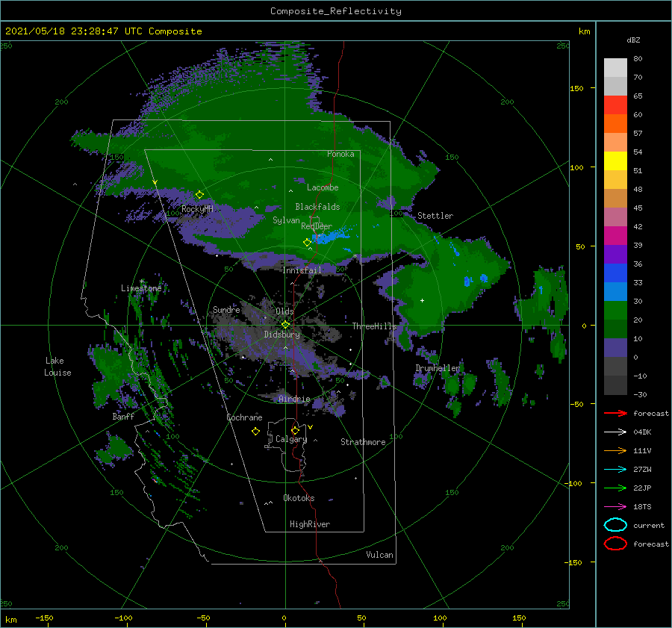672x628 pixels.
Task: Click yellow diamond marker near RockyMH
Action: [x=199, y=195]
